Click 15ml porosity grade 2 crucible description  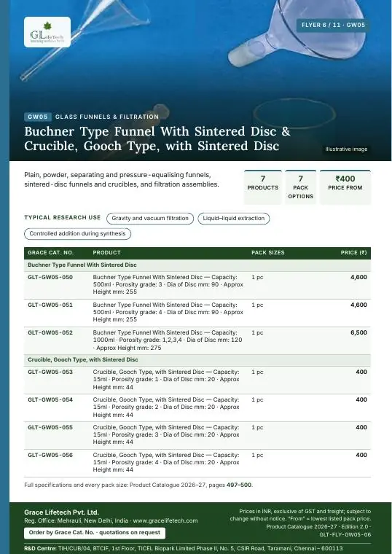[x=166, y=407]
